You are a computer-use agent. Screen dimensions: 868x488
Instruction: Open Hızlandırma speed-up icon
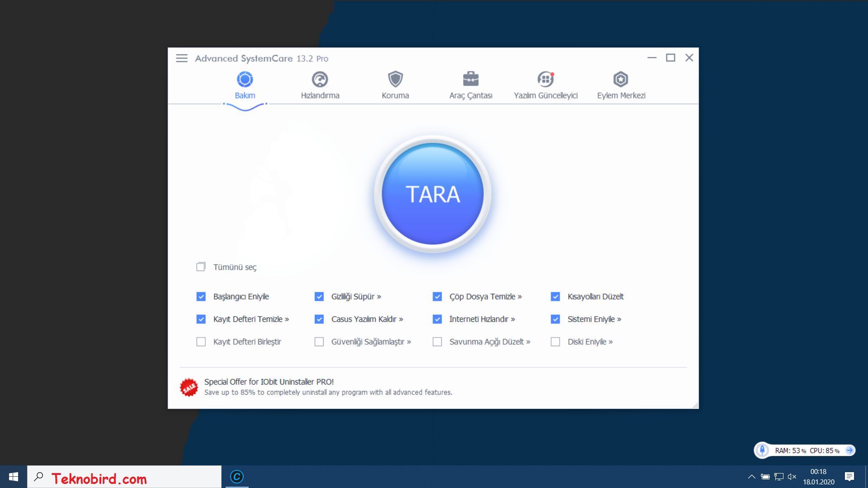[x=320, y=80]
